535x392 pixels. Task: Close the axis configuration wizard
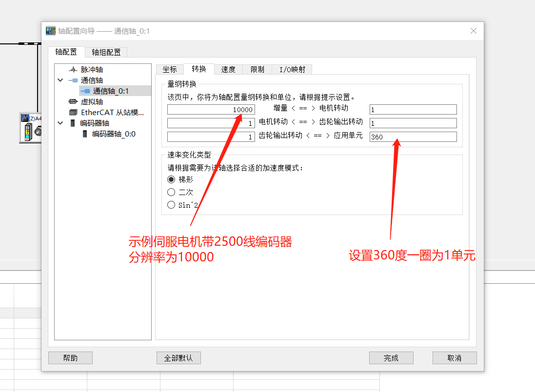(x=473, y=31)
